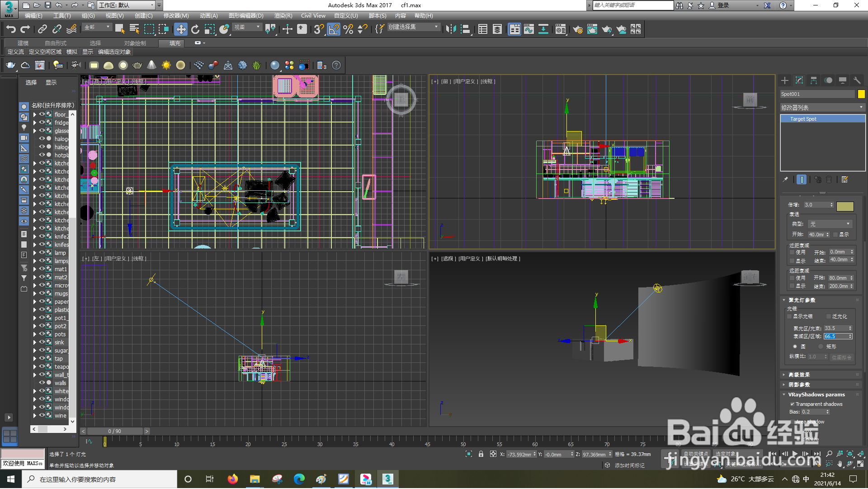
Task: Choose the Select and Uniform Scale tool
Action: (x=209, y=29)
